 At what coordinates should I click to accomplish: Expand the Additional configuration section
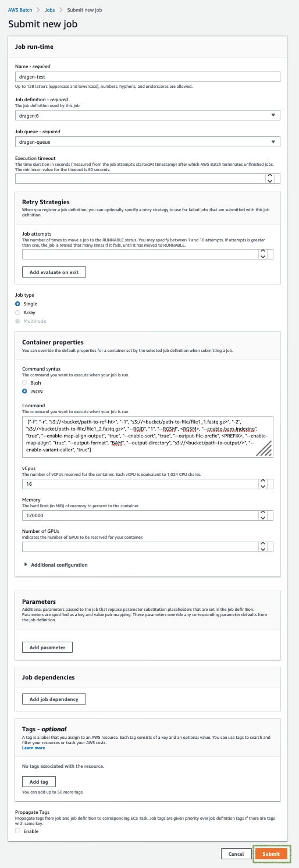pyautogui.click(x=56, y=565)
